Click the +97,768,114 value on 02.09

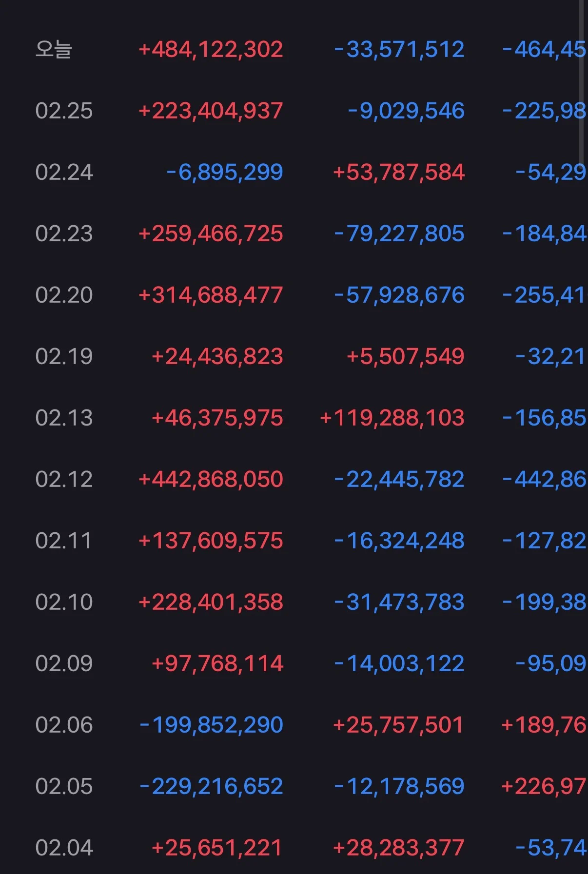(217, 663)
